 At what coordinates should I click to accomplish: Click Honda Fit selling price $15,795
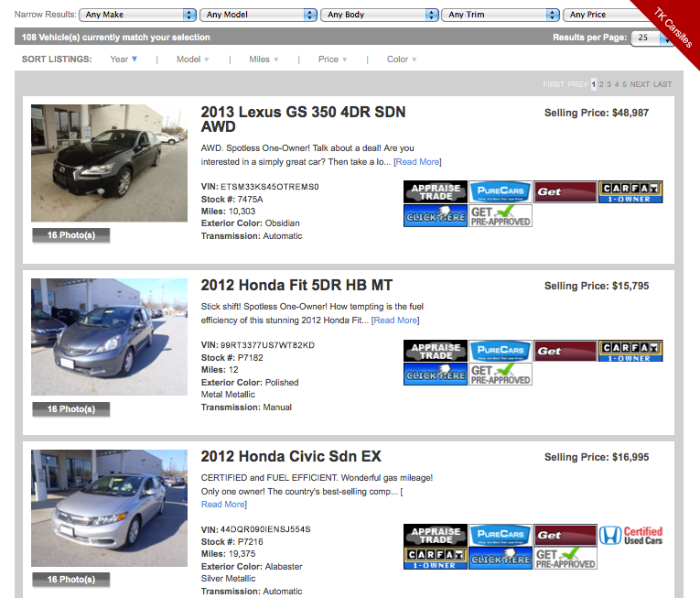pyautogui.click(x=597, y=286)
